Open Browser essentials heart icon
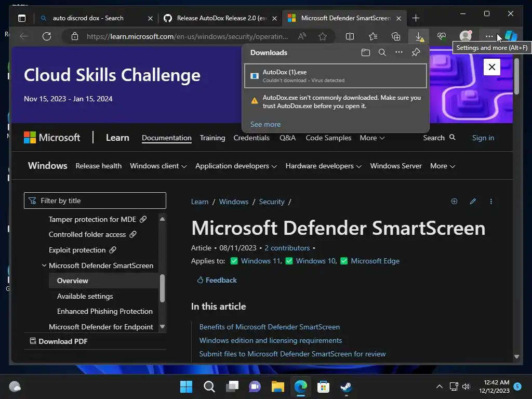Screen dimensions: 532x399 coord(442,36)
